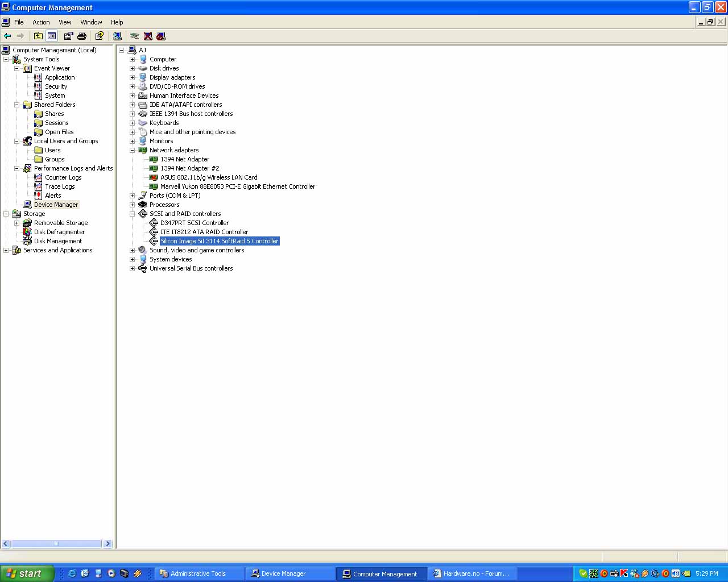Screen dimensions: 728x582
Task: Select Disk Defragmenter in Storage
Action: (x=59, y=232)
